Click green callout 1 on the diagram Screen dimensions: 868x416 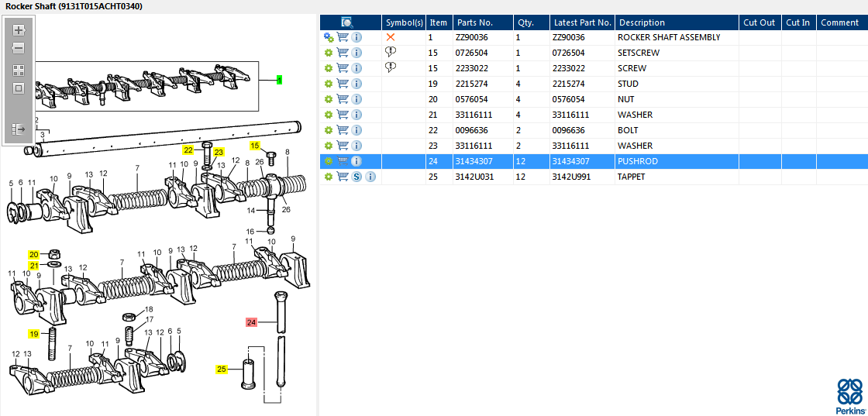pyautogui.click(x=279, y=80)
